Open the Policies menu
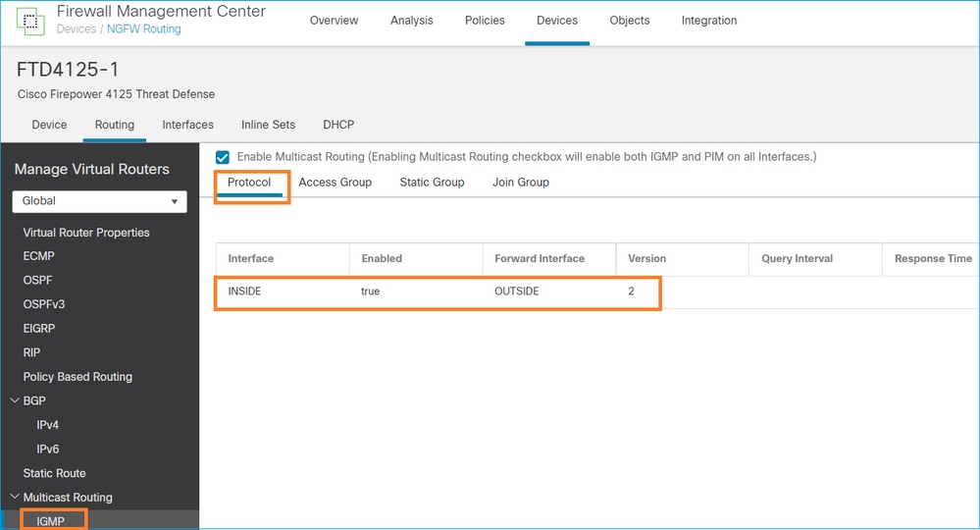Screen dimensions: 980x530 point(485,21)
